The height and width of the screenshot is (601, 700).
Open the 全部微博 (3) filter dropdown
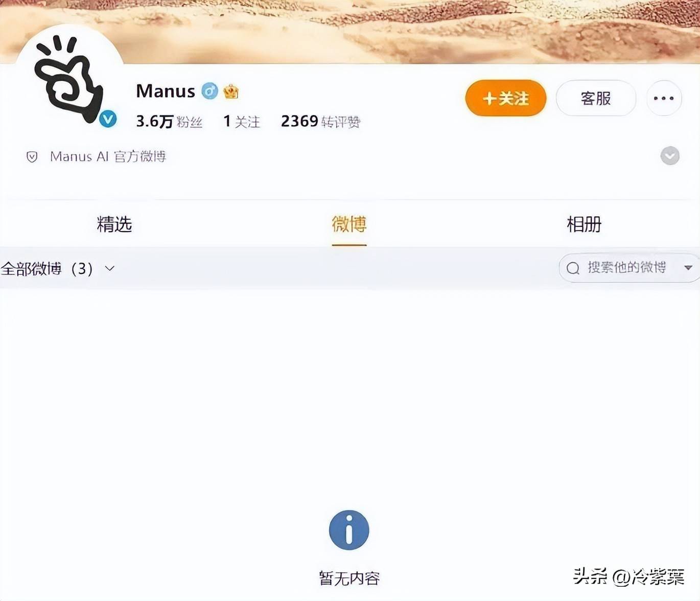pyautogui.click(x=57, y=268)
